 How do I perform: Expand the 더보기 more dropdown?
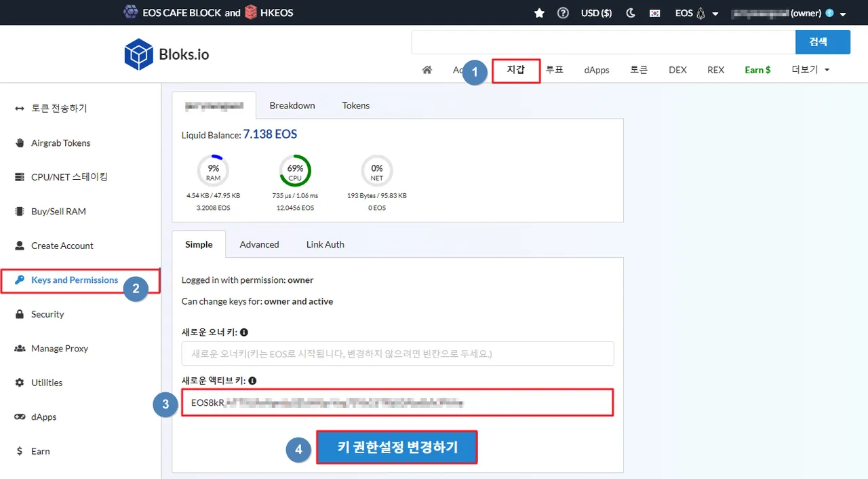[x=810, y=70]
